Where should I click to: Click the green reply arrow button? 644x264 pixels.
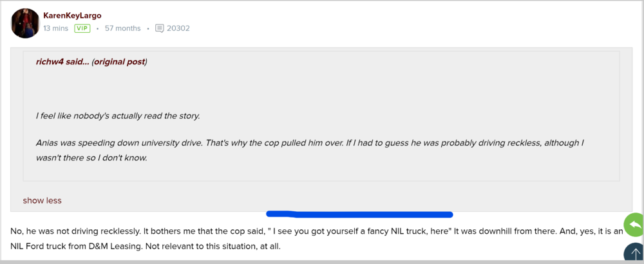(x=634, y=225)
